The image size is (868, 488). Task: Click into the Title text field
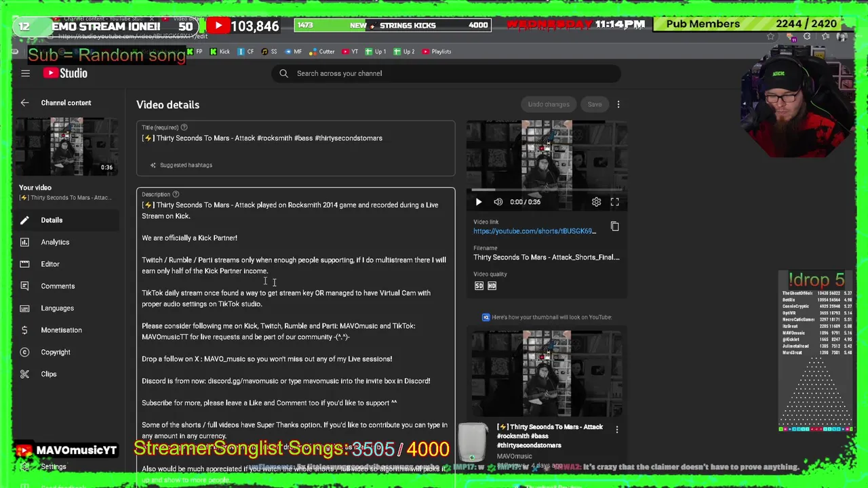296,138
